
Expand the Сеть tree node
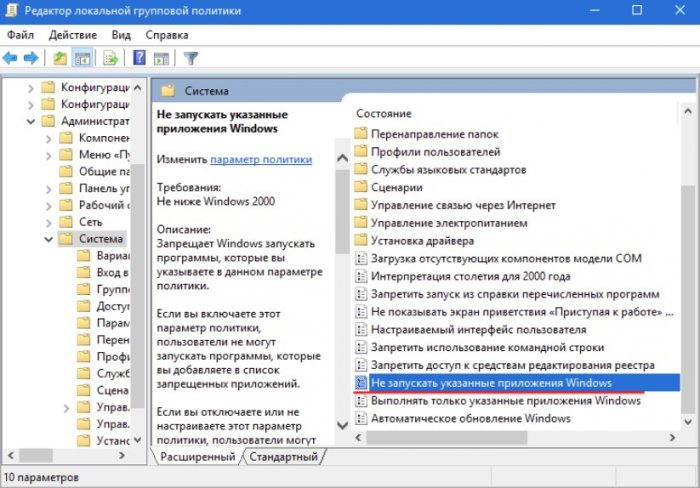(x=47, y=221)
